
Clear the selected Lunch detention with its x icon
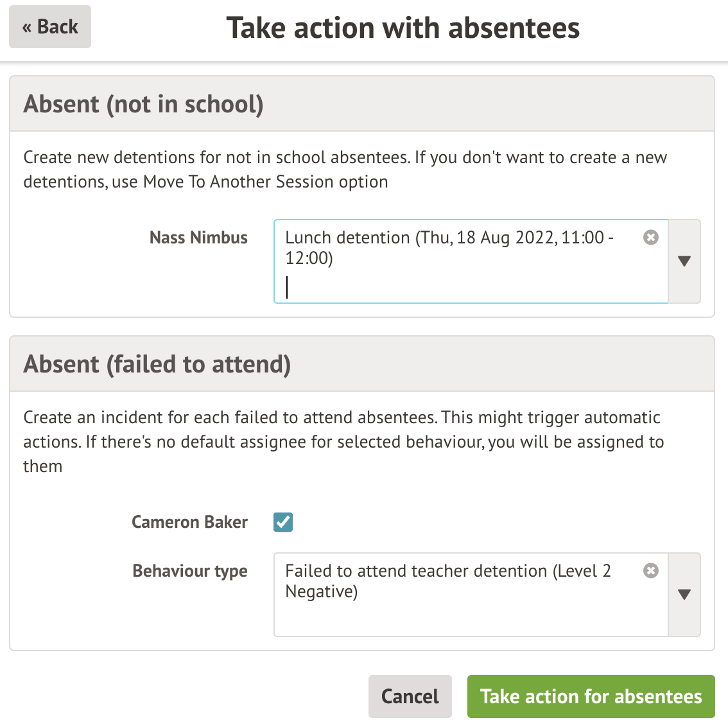(651, 237)
